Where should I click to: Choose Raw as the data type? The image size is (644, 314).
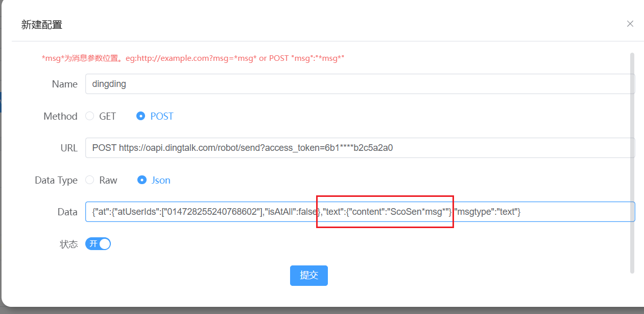point(90,180)
